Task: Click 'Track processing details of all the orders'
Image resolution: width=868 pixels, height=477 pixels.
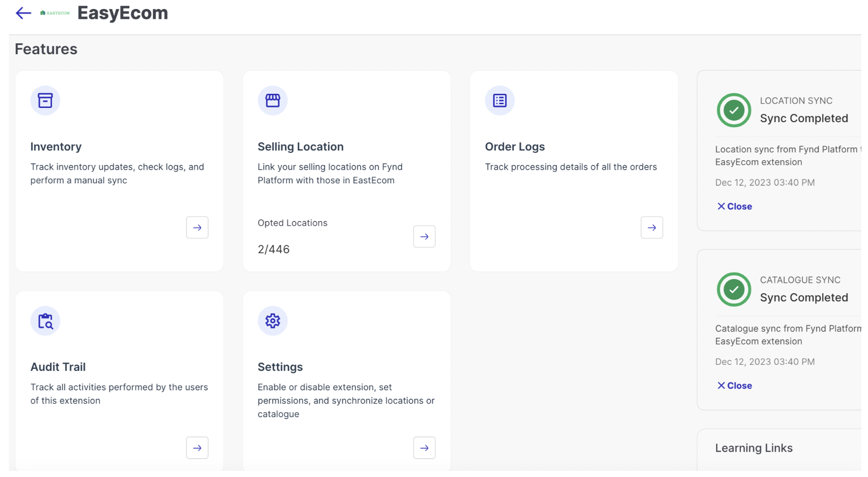Action: 571,167
